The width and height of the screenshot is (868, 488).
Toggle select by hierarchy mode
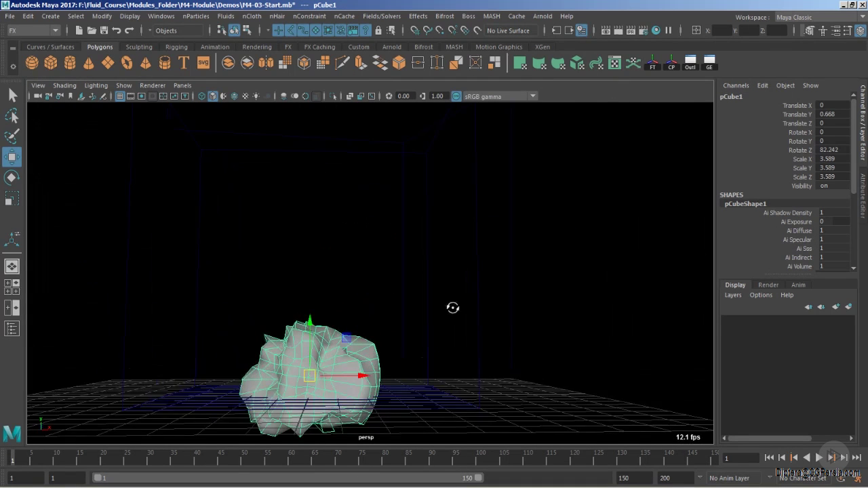click(x=222, y=30)
